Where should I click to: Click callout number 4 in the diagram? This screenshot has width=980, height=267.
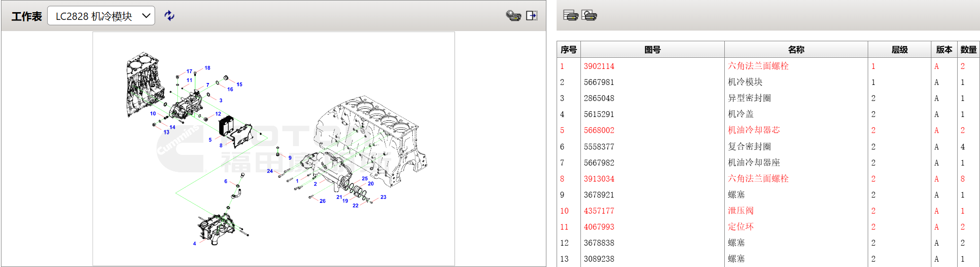[x=194, y=244]
